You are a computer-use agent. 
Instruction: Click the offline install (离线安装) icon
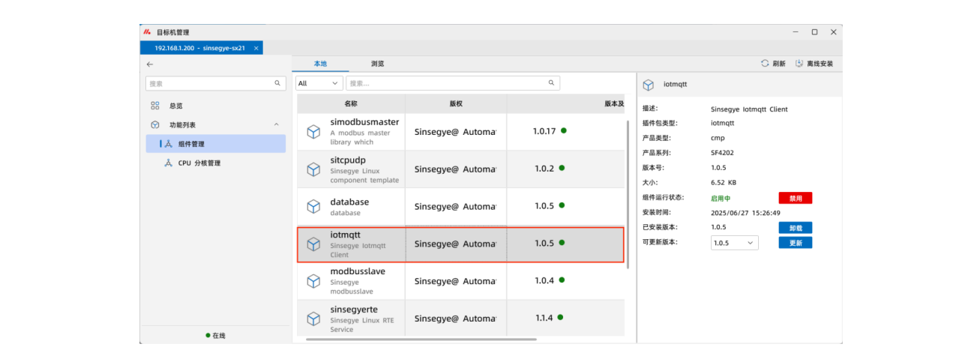pyautogui.click(x=799, y=64)
